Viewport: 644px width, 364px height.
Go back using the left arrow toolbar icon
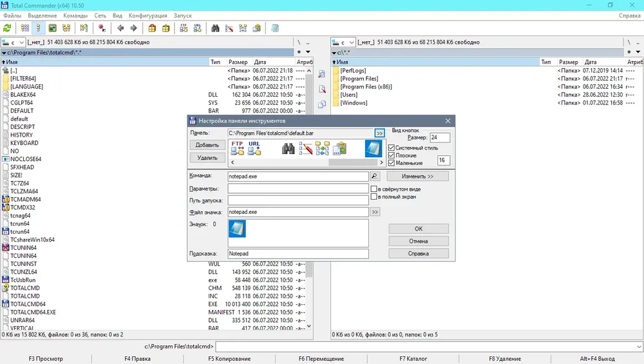click(x=120, y=28)
